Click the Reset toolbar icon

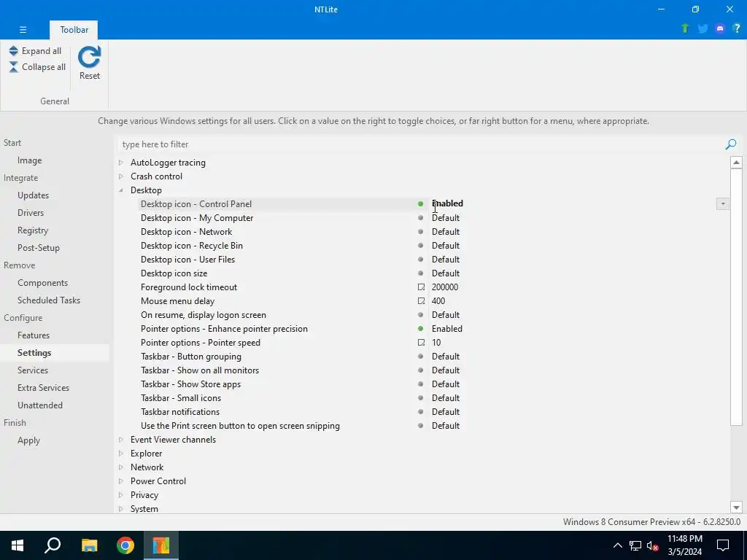(x=90, y=63)
